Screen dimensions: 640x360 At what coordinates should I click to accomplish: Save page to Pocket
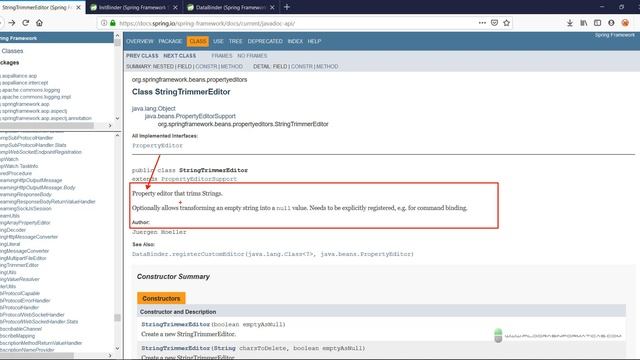pyautogui.click(x=494, y=23)
